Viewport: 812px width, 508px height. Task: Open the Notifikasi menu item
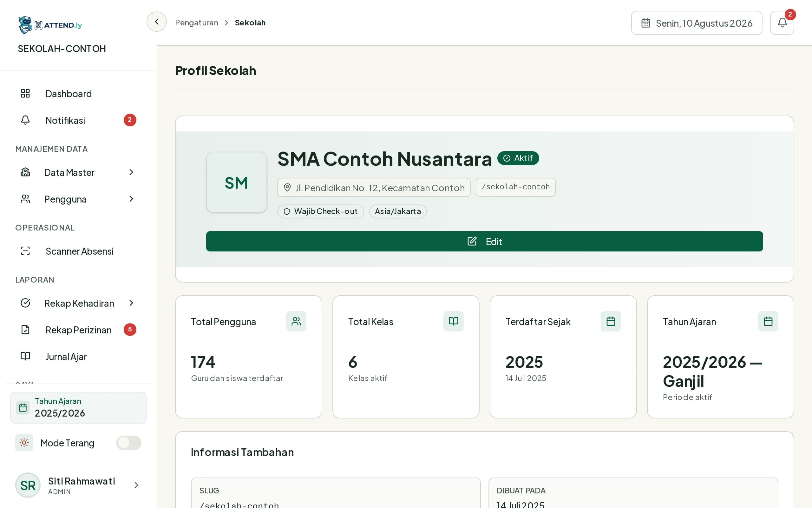78,120
